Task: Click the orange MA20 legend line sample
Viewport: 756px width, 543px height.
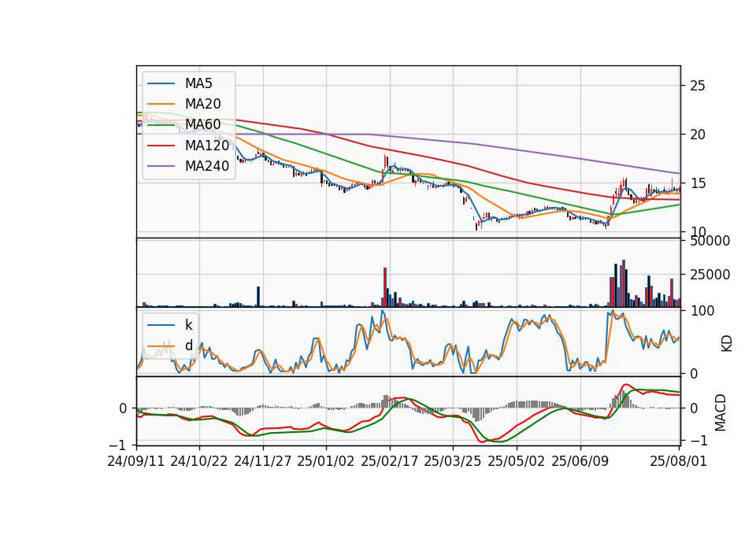Action: pos(161,104)
